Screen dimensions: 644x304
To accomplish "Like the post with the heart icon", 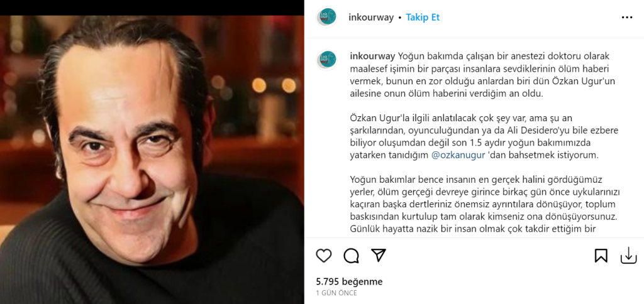I will point(324,256).
